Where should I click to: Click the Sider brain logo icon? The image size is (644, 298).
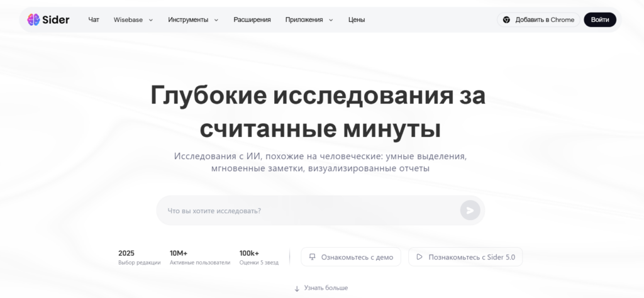(x=33, y=19)
